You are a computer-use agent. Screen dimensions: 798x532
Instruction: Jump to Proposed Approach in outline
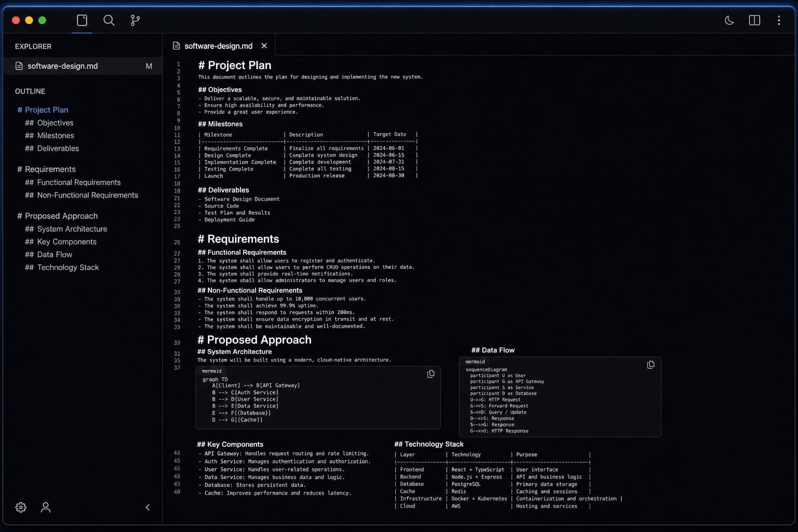pyautogui.click(x=57, y=216)
